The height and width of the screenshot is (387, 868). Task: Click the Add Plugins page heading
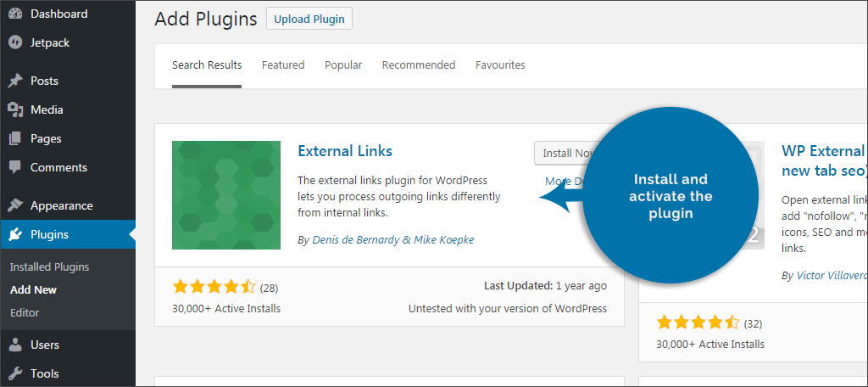pyautogui.click(x=206, y=19)
